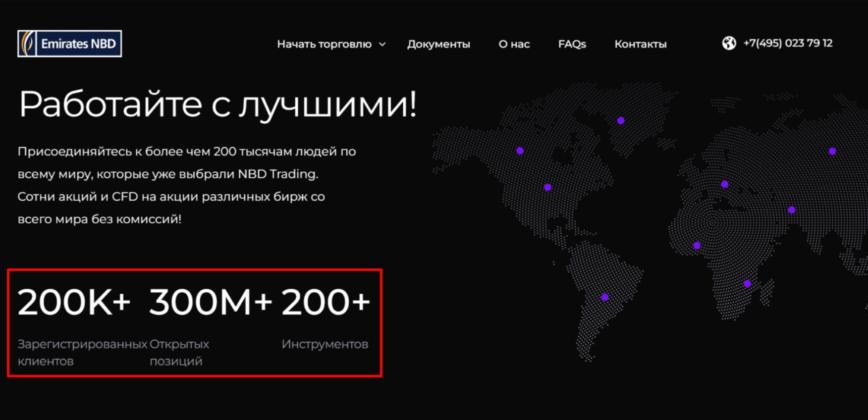
Task: Click the purple map marker over South America
Action: point(605,297)
